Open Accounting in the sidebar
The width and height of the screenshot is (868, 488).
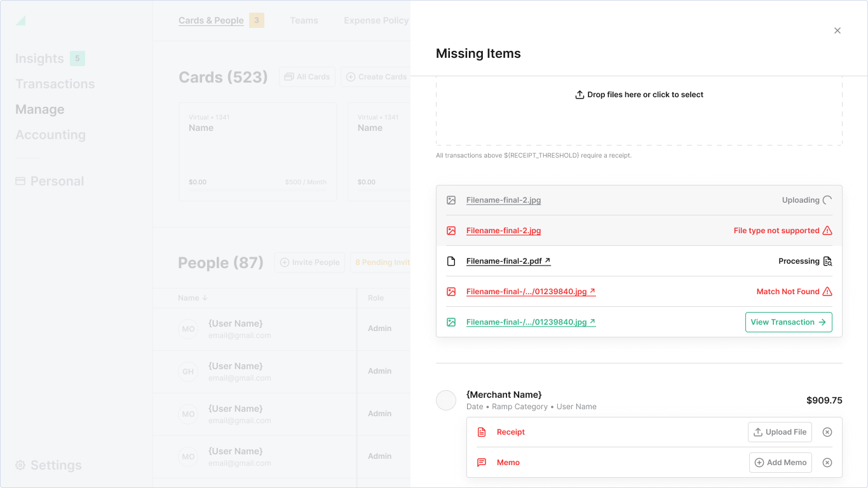(x=50, y=135)
